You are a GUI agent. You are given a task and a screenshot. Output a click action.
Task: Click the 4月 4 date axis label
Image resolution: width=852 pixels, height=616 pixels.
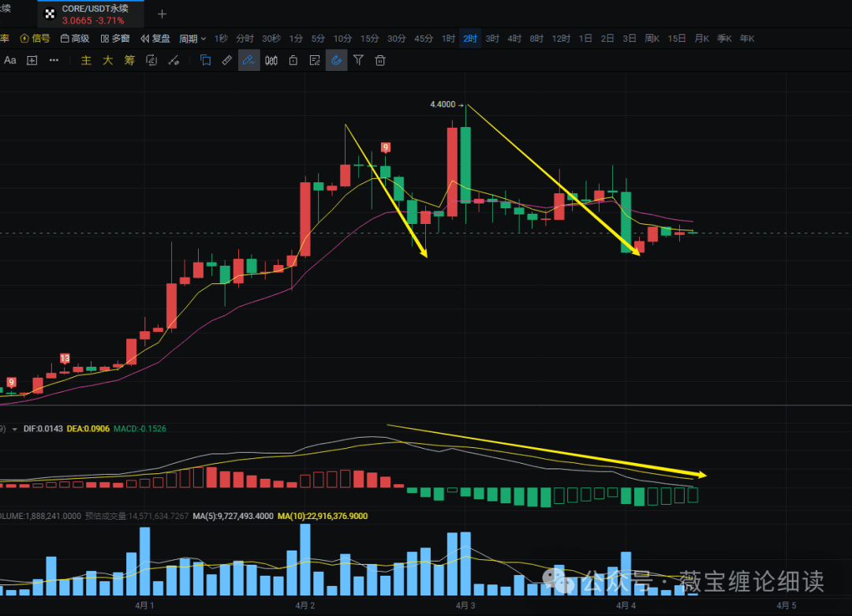coord(626,605)
